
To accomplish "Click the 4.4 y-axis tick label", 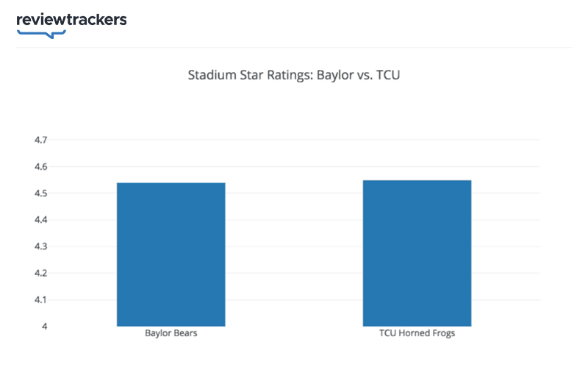I will coord(41,220).
